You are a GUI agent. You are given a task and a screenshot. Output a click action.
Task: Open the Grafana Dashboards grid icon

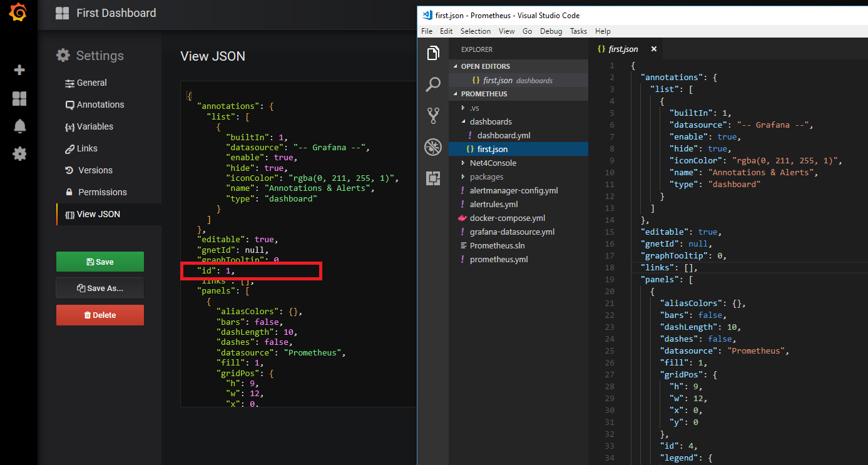19,98
